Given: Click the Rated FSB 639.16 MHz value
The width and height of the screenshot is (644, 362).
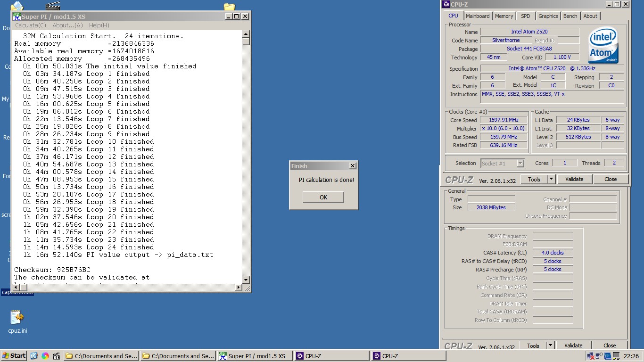Looking at the screenshot, I should pos(504,146).
